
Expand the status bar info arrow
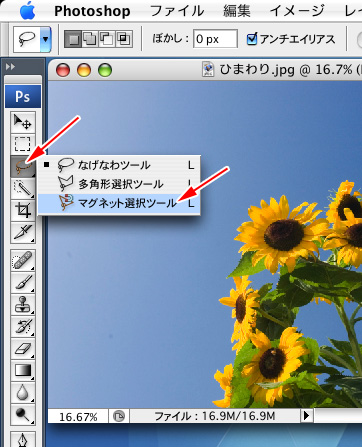307,416
